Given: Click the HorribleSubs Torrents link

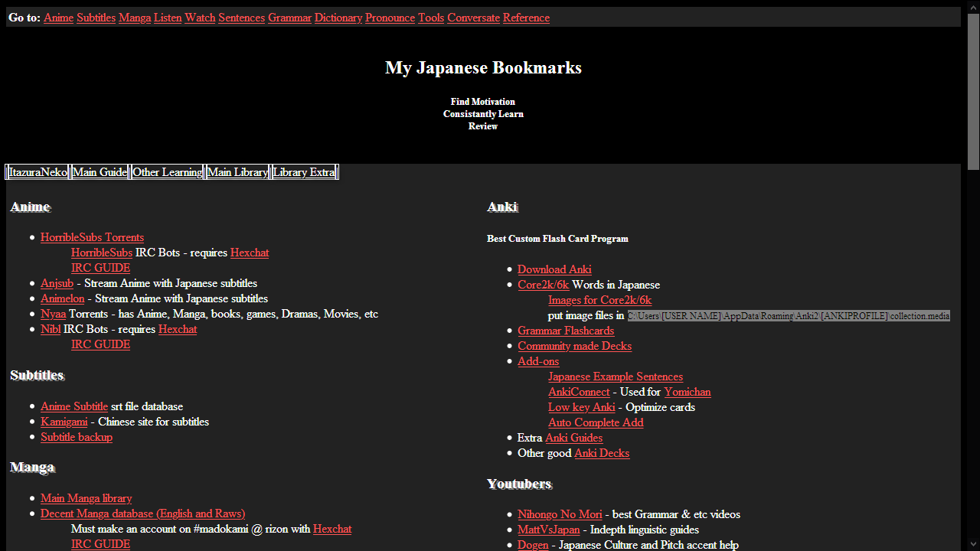Looking at the screenshot, I should (x=92, y=237).
